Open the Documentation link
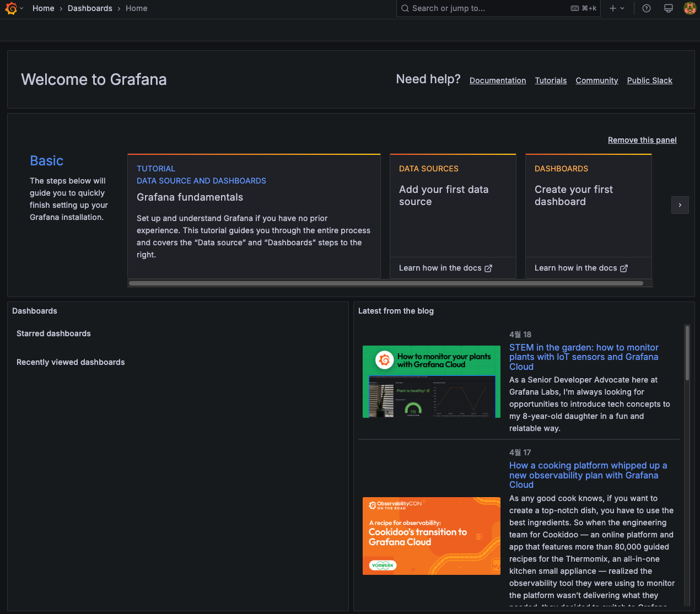 [x=498, y=80]
